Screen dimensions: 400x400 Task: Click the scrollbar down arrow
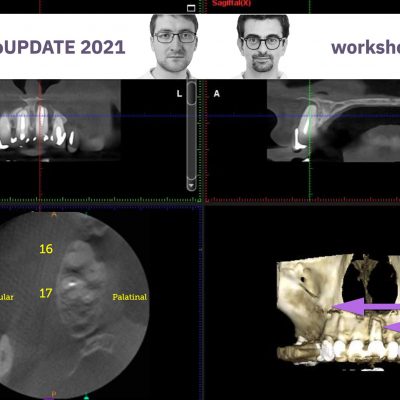191,185
